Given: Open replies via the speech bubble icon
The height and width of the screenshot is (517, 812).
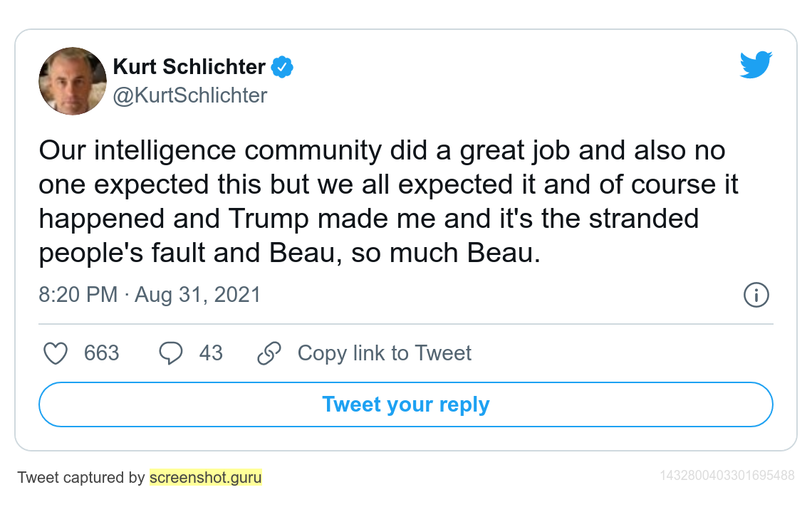Looking at the screenshot, I should (x=170, y=353).
